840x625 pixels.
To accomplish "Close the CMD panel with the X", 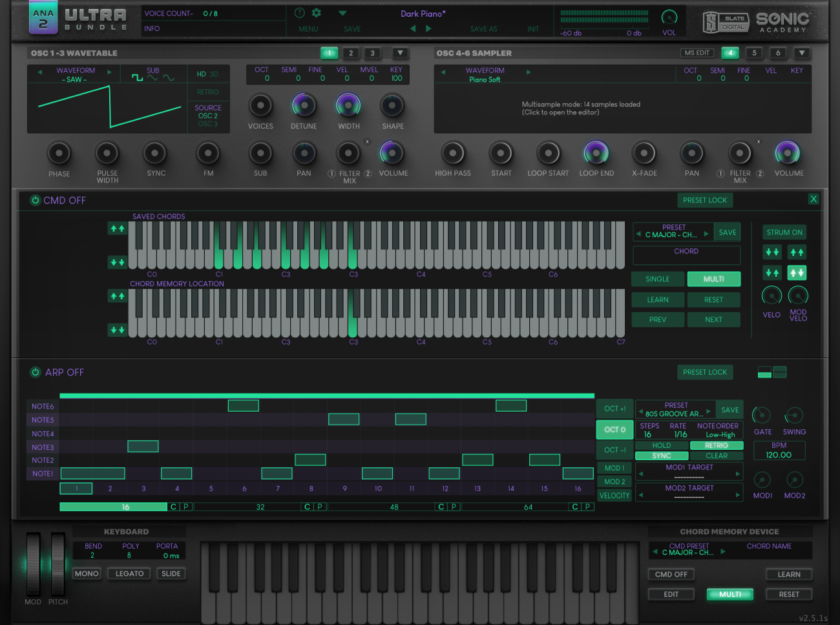I will (814, 199).
